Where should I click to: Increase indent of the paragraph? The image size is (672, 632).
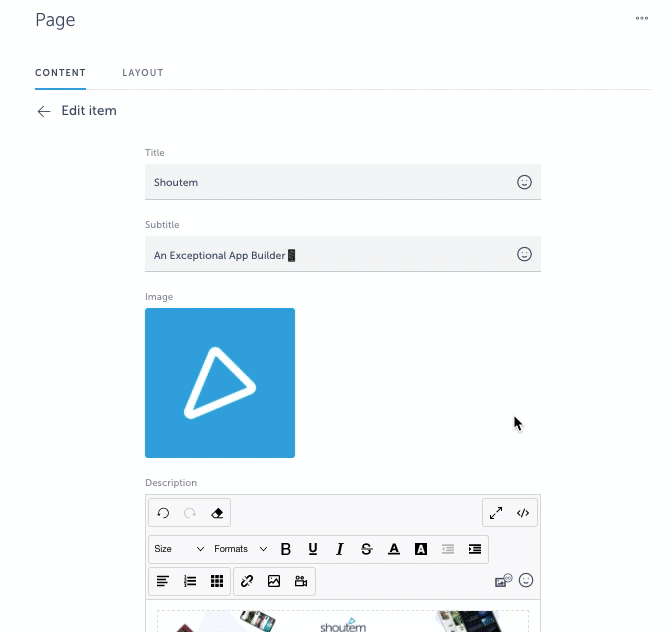tap(475, 549)
